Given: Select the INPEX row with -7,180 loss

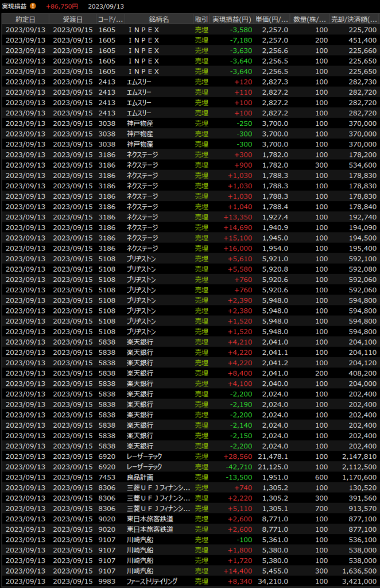Looking at the screenshot, I should click(x=189, y=40).
